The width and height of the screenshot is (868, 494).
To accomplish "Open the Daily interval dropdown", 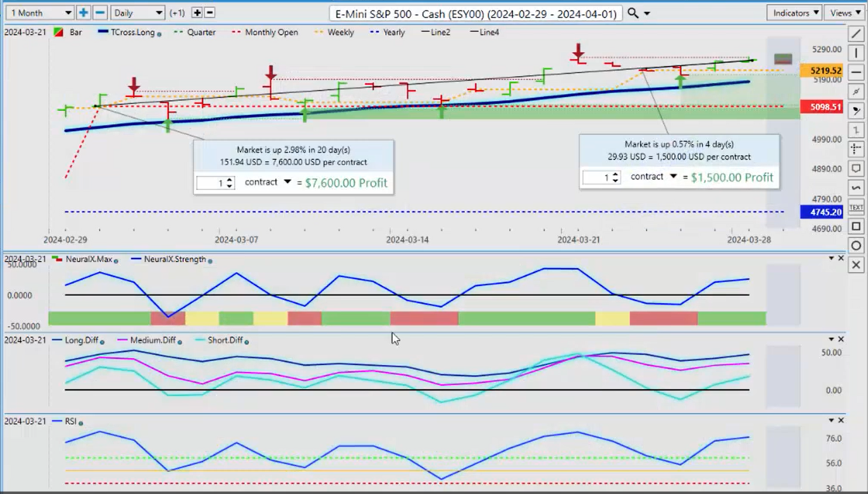I will (x=137, y=13).
